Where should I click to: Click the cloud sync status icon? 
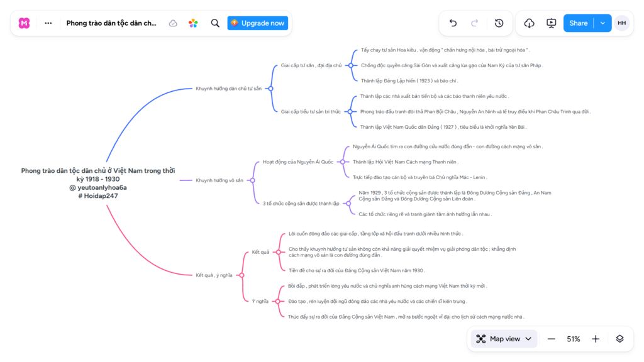pos(173,23)
